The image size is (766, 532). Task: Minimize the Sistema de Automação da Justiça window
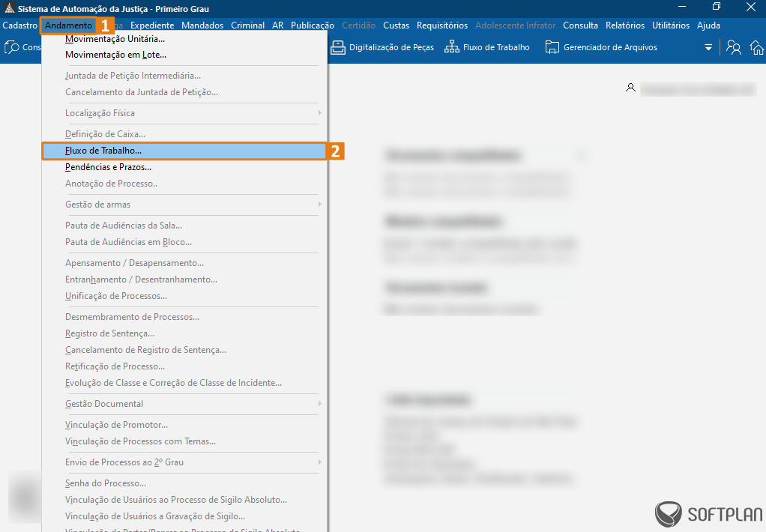(x=683, y=6)
